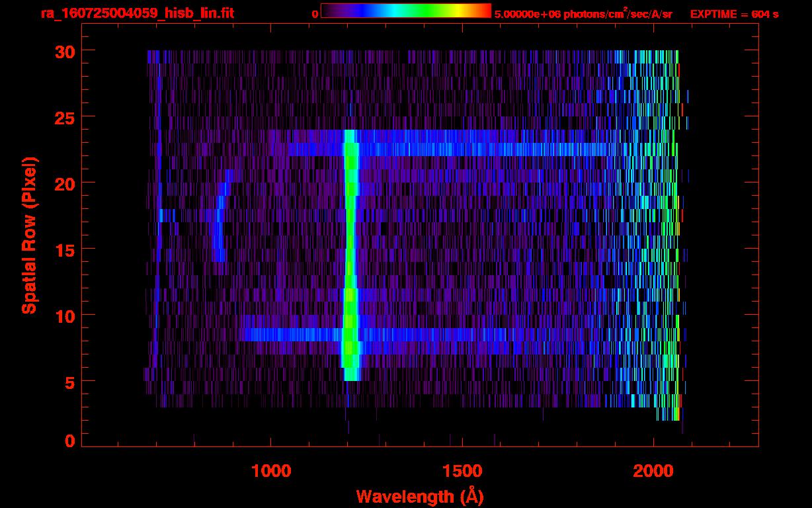
Task: Click the 5 spatial row tick label
Action: click(70, 382)
